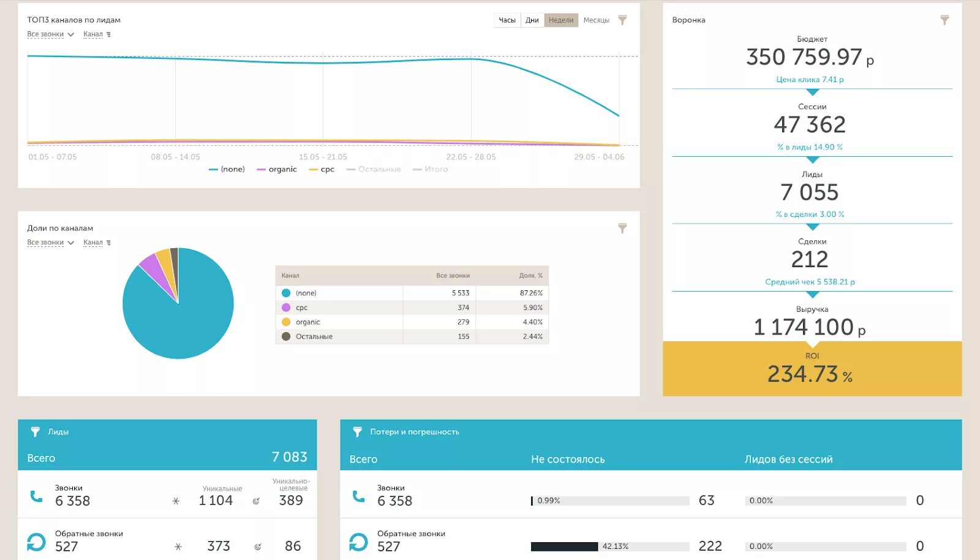Click sort icon next to Канал in pie panel

point(108,243)
